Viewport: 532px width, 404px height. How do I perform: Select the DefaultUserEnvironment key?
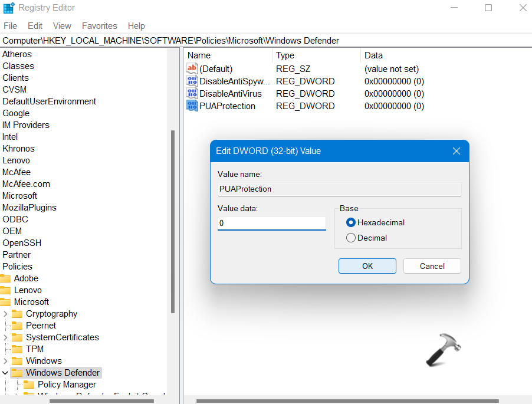point(49,101)
